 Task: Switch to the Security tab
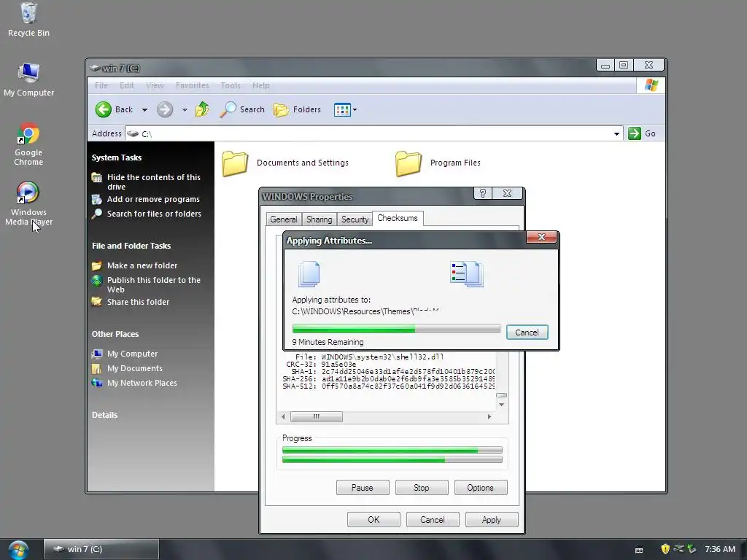click(355, 219)
